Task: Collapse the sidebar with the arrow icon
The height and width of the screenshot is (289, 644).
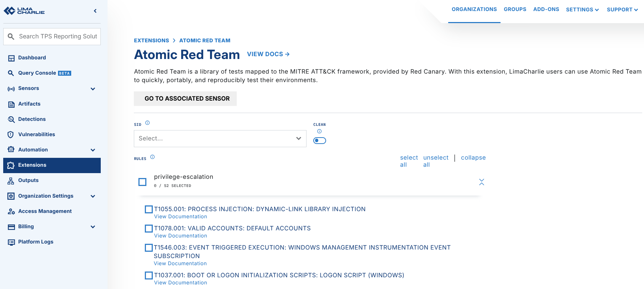Action: [x=95, y=11]
